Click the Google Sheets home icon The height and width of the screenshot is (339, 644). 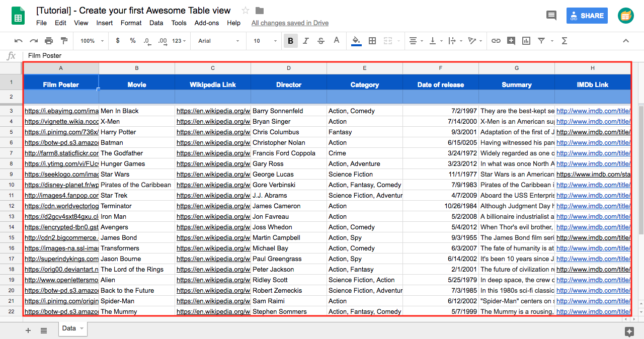tap(19, 16)
